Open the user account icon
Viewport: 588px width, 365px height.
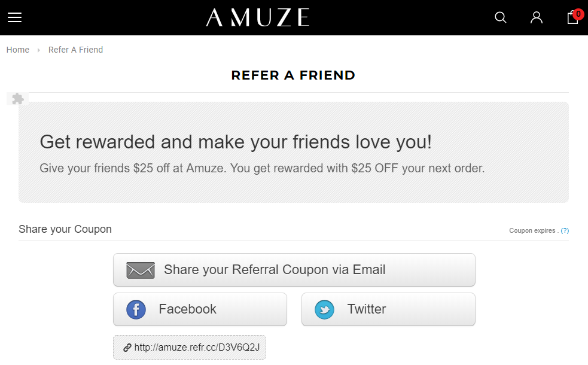536,17
